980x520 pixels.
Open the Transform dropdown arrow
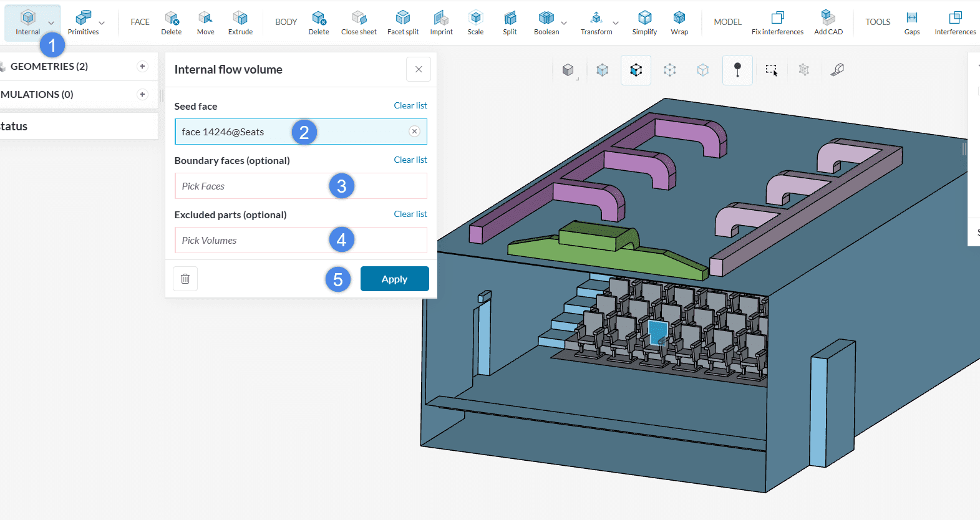[616, 24]
